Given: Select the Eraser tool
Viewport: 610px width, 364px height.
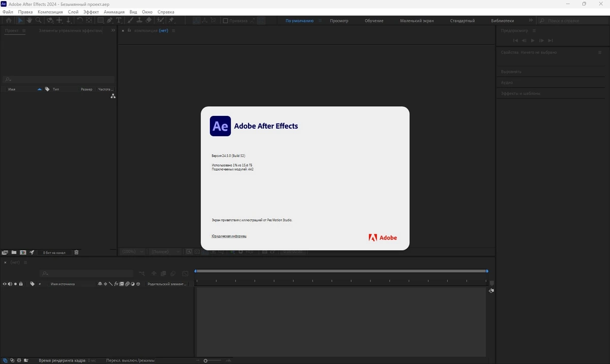Looking at the screenshot, I should click(148, 20).
